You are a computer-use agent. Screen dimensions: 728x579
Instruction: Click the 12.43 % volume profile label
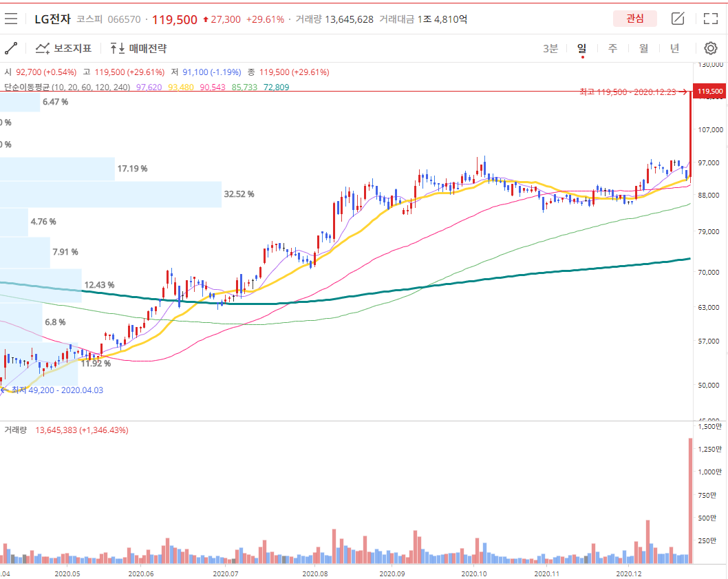click(99, 285)
